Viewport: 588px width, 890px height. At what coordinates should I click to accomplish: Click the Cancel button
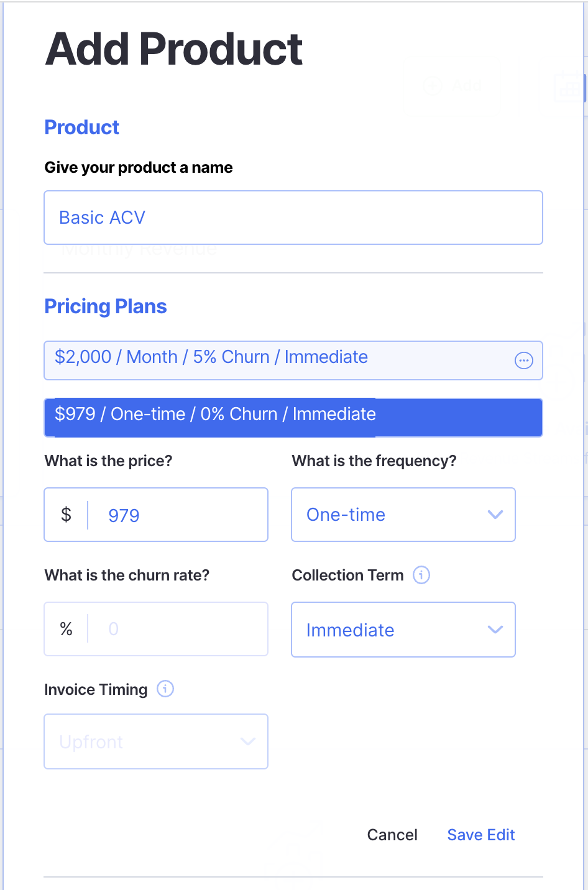coord(392,835)
